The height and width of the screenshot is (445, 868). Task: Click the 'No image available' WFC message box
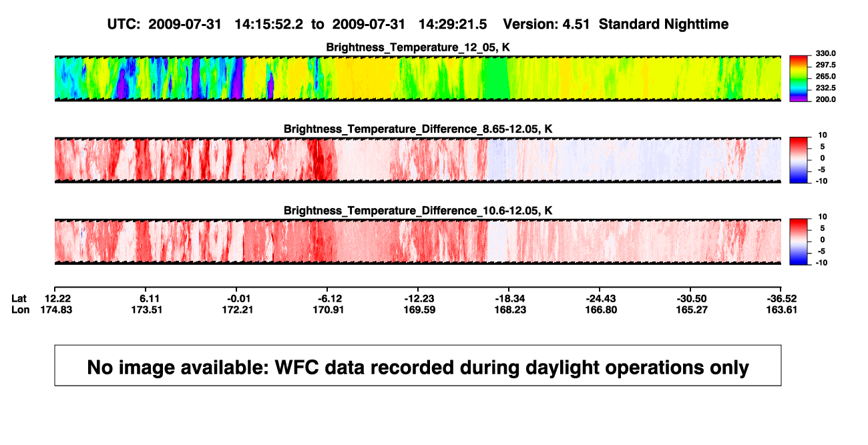tap(418, 365)
